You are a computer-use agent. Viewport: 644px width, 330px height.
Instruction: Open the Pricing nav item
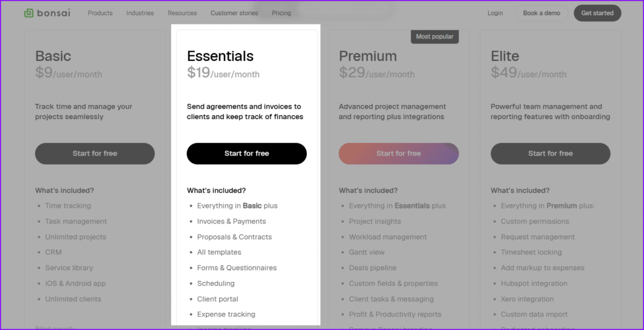click(x=281, y=13)
